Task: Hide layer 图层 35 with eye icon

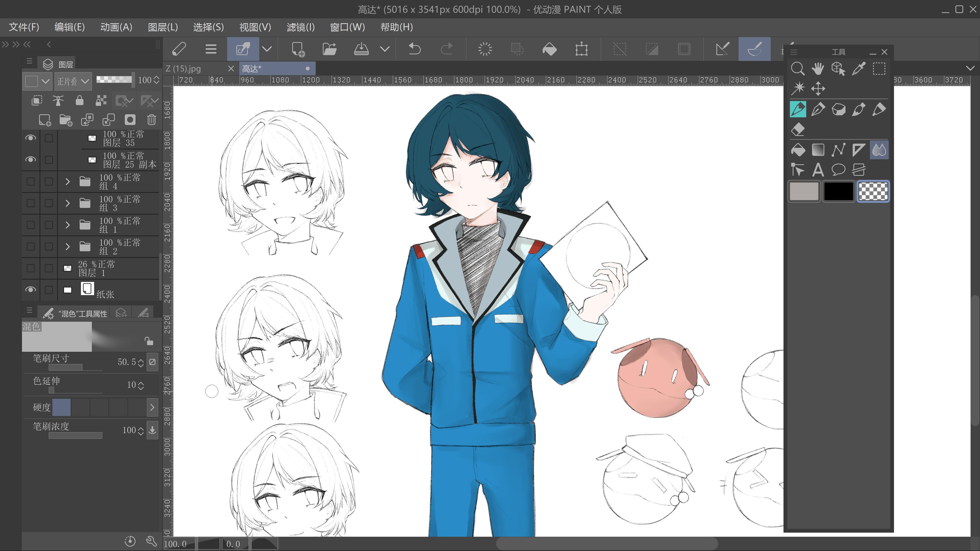Action: click(x=30, y=138)
